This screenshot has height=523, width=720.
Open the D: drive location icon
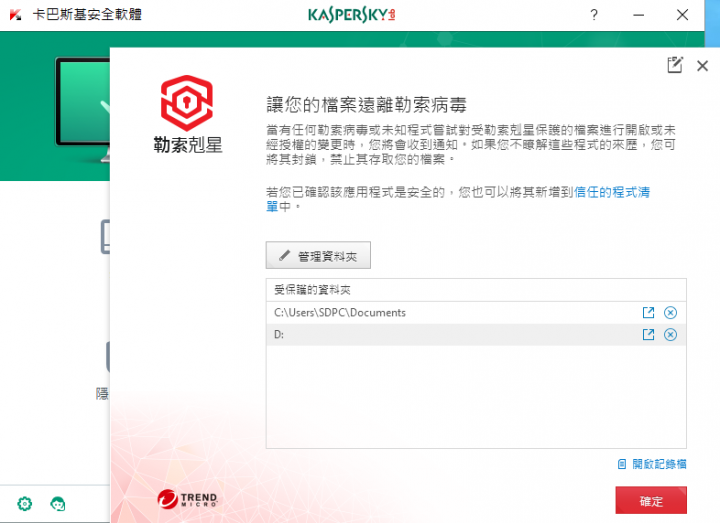pyautogui.click(x=648, y=335)
